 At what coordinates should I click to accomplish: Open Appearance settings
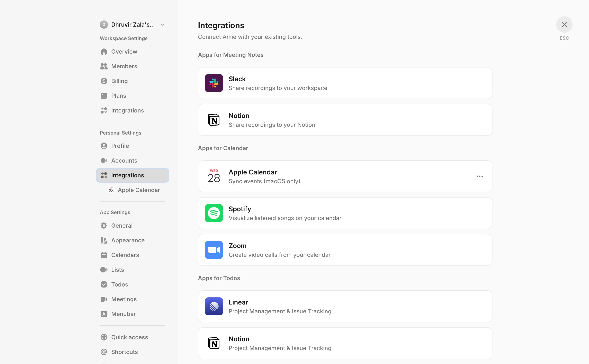pyautogui.click(x=132, y=240)
